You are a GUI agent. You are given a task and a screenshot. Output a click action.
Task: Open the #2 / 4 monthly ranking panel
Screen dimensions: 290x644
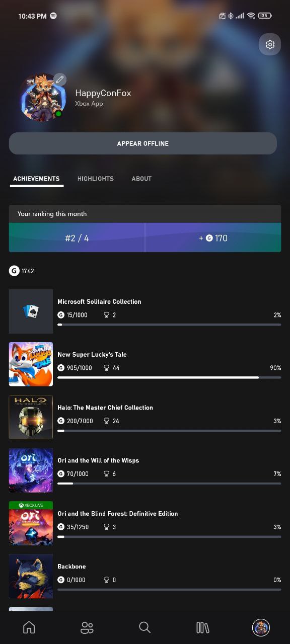(x=77, y=237)
